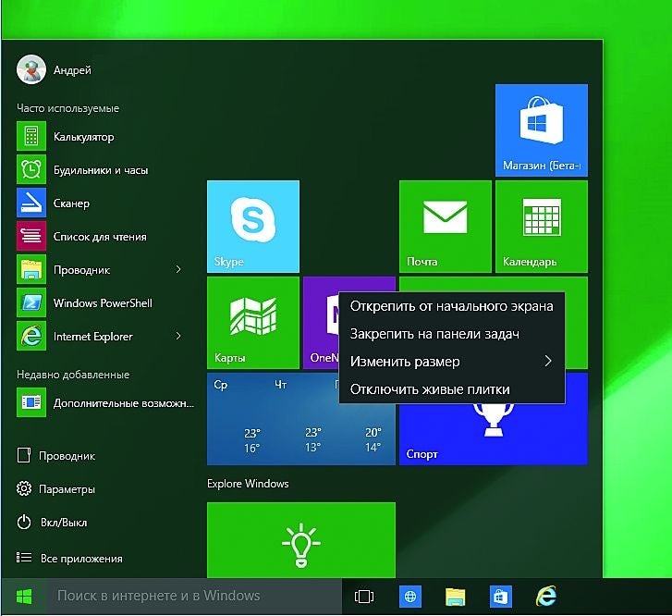Click the Сканер label
This screenshot has height=616, width=672.
[x=71, y=203]
